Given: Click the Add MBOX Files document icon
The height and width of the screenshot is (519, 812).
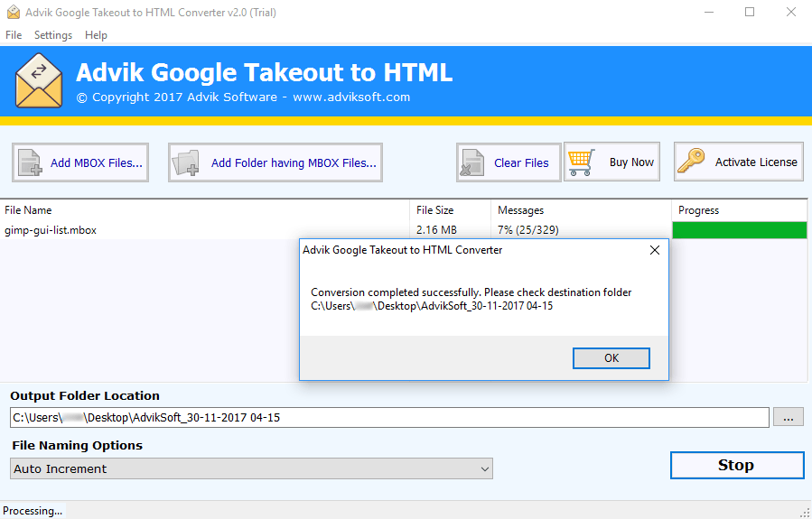Looking at the screenshot, I should click(30, 162).
